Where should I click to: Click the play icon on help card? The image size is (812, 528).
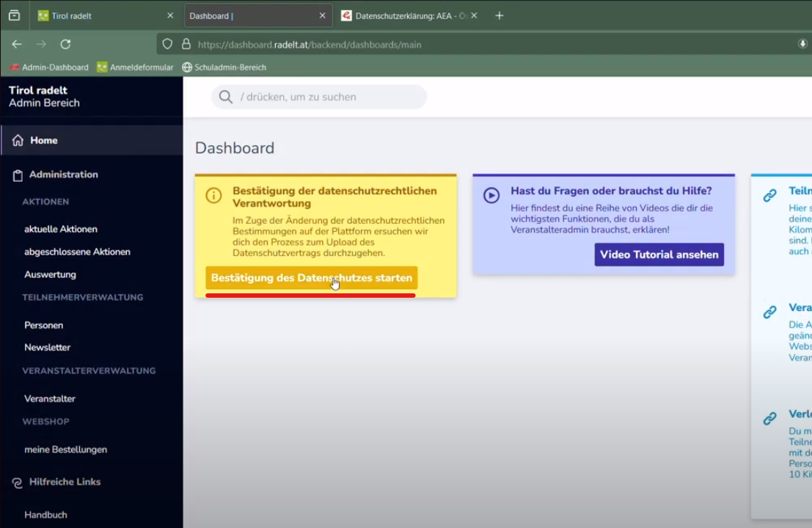tap(491, 195)
